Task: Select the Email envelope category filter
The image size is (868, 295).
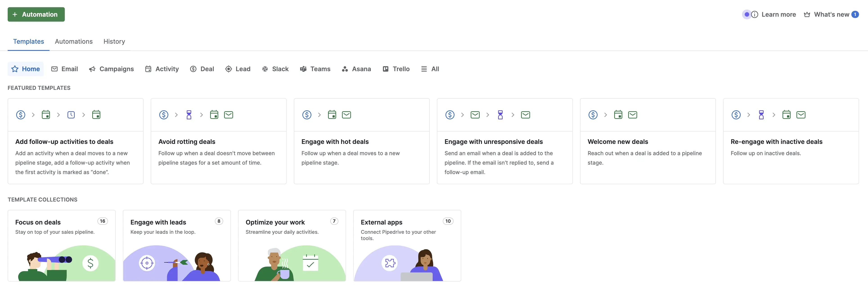Action: point(64,69)
